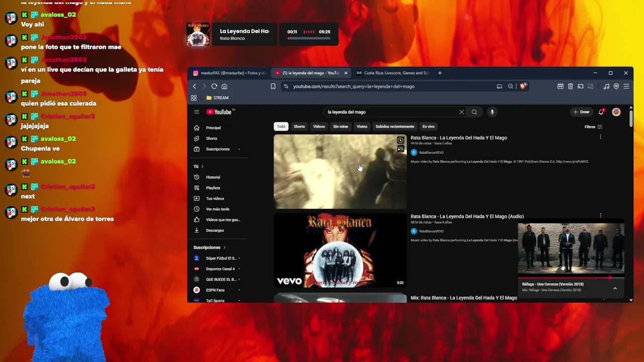644x362 pixels.
Task: Select the Sin mirar filter chip
Action: click(x=341, y=127)
